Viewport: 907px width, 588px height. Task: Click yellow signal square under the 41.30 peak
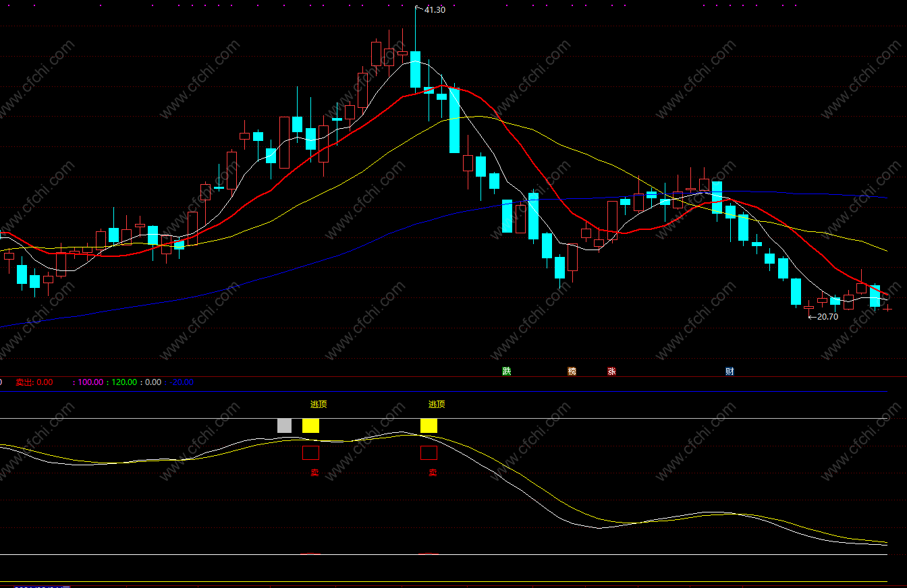(429, 425)
